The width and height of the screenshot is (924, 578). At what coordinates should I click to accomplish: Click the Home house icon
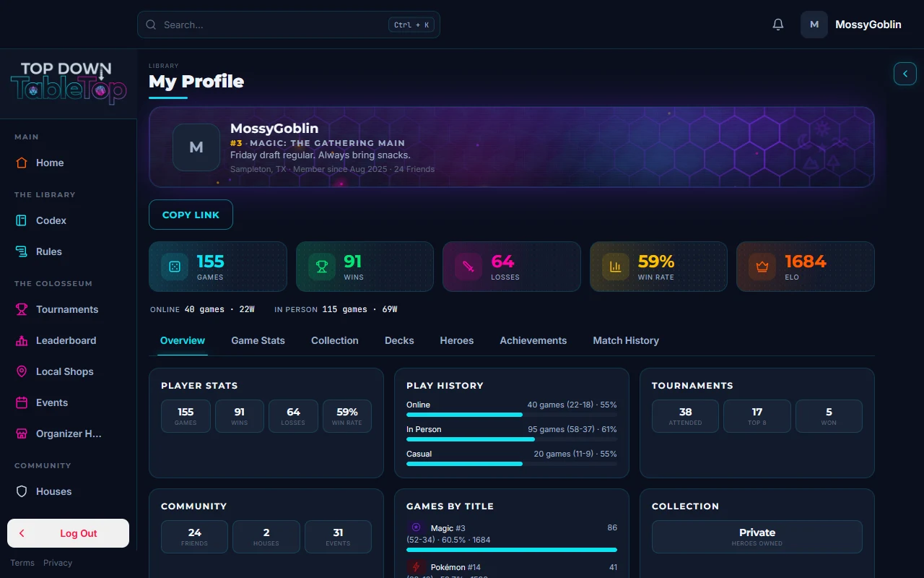tap(22, 163)
